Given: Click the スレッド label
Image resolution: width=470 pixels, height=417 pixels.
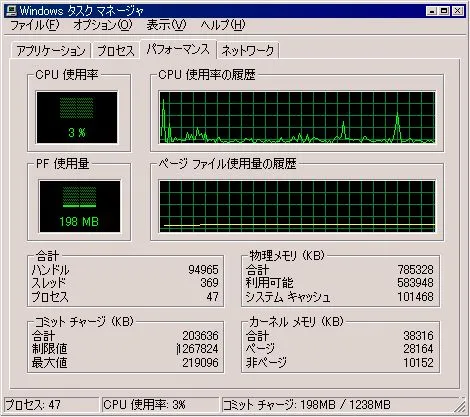Looking at the screenshot, I should click(x=49, y=283).
